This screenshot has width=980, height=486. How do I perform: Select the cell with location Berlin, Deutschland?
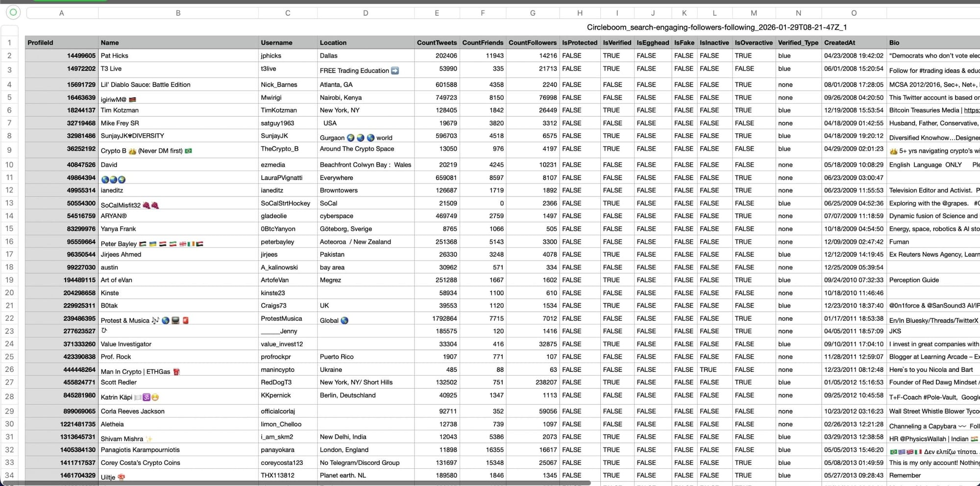365,395
